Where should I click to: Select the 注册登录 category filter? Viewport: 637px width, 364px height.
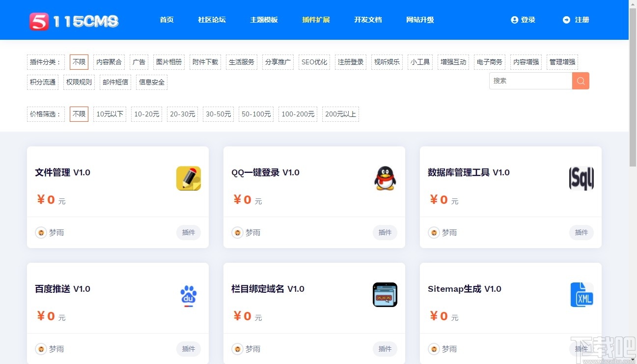coord(351,62)
